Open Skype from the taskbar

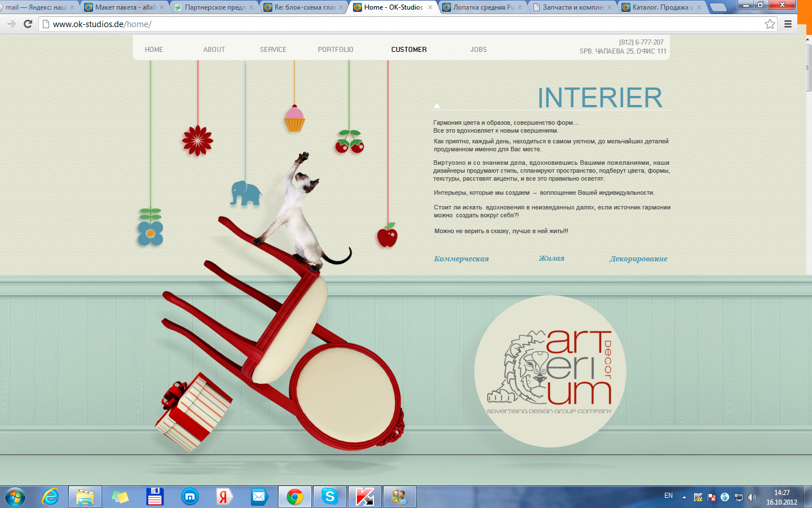pos(329,497)
